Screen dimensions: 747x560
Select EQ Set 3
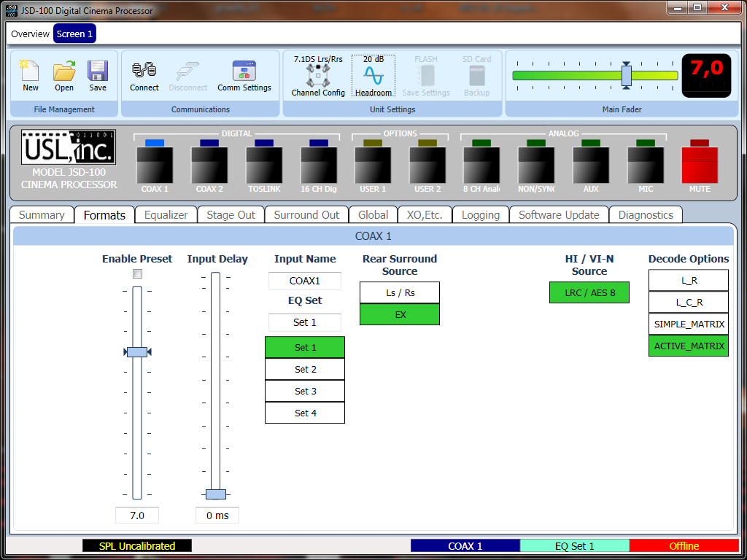(x=305, y=391)
